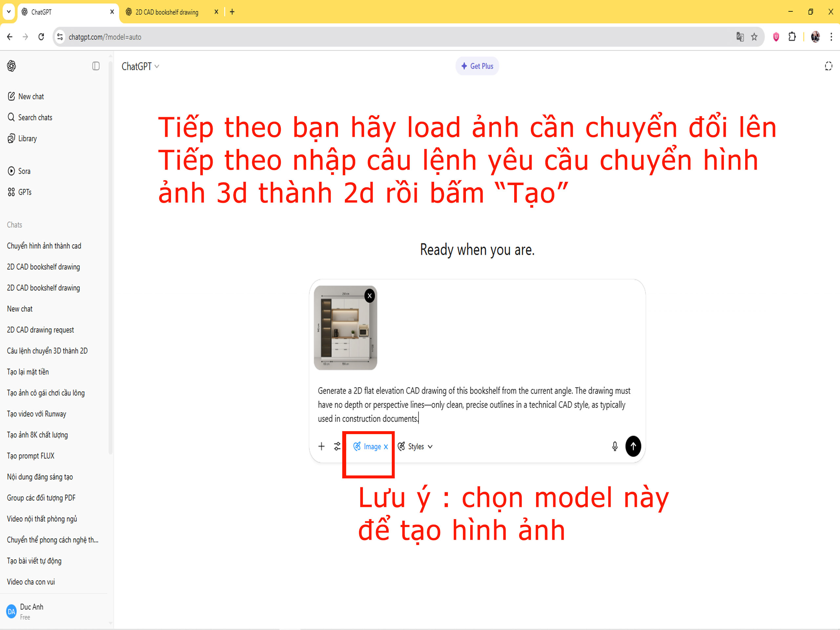The image size is (840, 630).
Task: Bookmark this page with the star icon
Action: (x=754, y=37)
